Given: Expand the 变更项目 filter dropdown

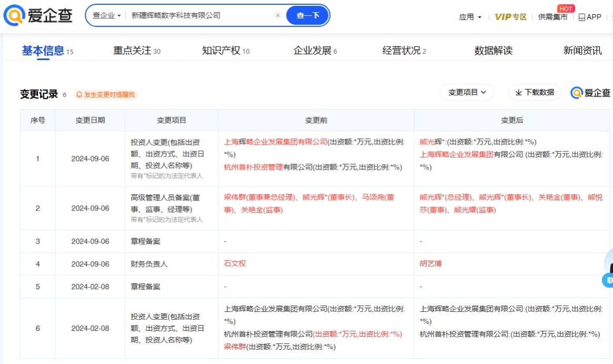Looking at the screenshot, I should [x=467, y=92].
